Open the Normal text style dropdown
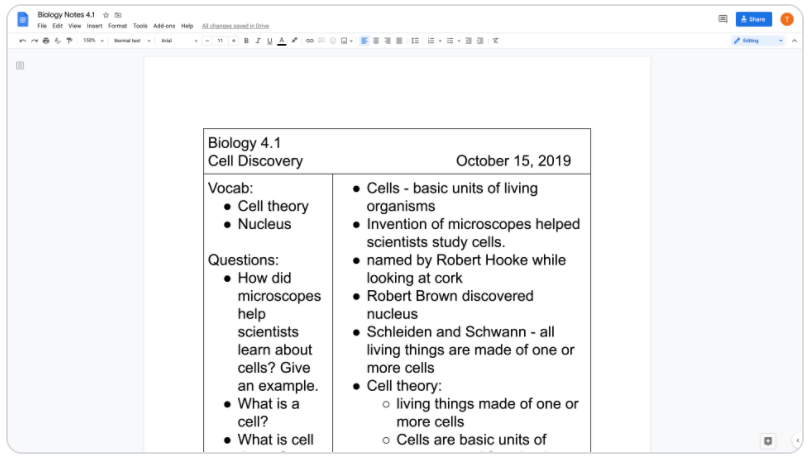The height and width of the screenshot is (462, 812). [x=132, y=41]
